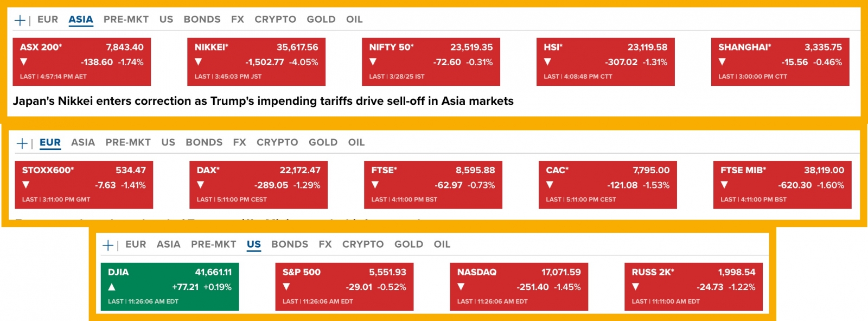
Task: Open the FX tab in the US panel
Action: tap(325, 244)
